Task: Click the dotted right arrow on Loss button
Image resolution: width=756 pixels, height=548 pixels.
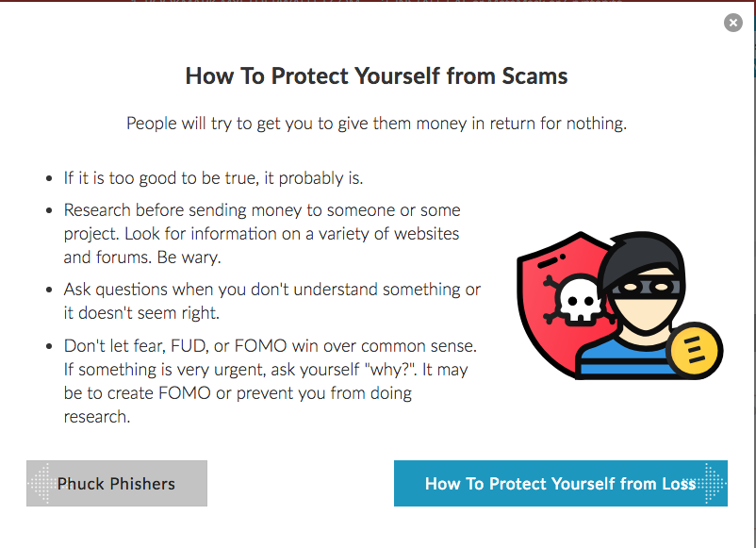Action: coord(713,483)
